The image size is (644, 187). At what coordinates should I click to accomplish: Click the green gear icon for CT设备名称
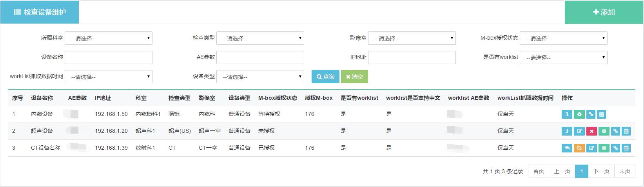604,148
